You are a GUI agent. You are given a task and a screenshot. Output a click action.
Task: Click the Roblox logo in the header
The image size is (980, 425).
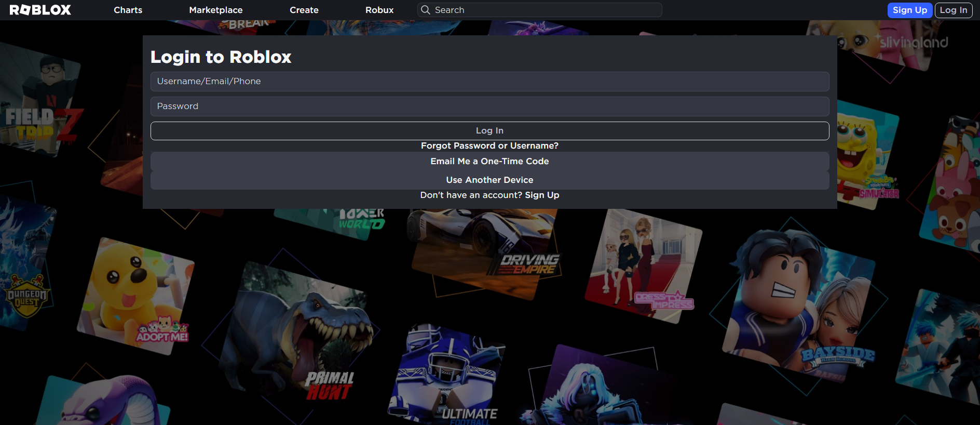[x=40, y=10]
